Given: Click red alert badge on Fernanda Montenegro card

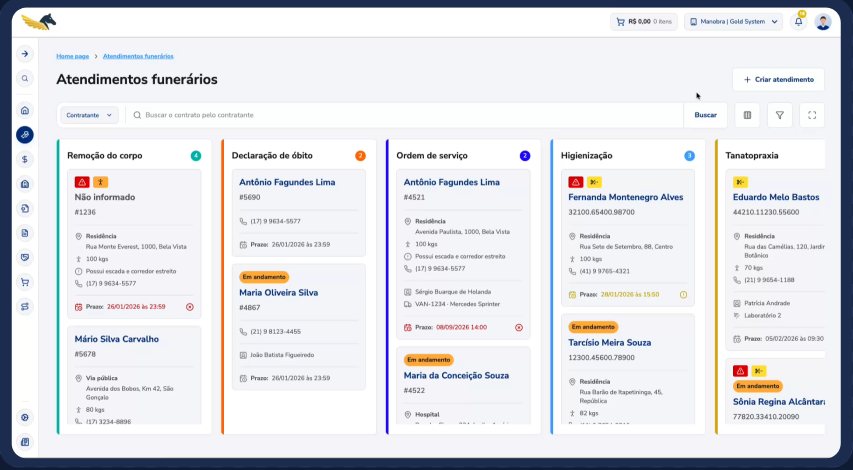Looking at the screenshot, I should point(576,182).
